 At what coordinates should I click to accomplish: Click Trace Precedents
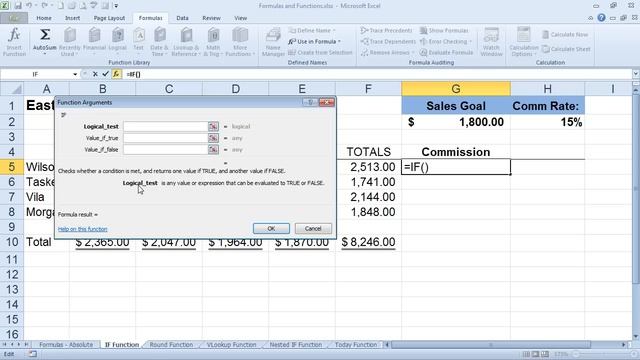(387, 31)
